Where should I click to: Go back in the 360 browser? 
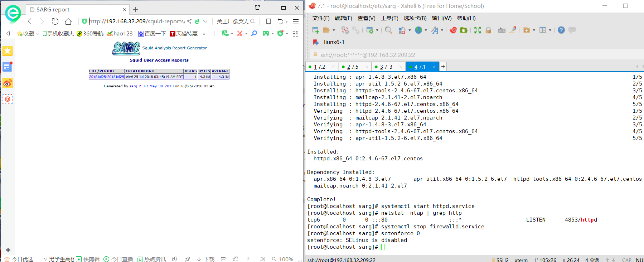point(30,21)
